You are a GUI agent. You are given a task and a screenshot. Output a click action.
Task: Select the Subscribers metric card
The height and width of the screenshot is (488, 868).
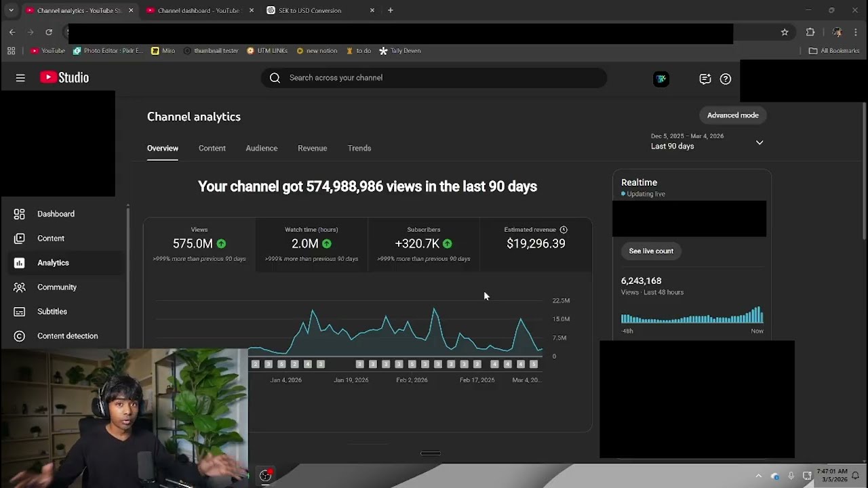pyautogui.click(x=424, y=245)
